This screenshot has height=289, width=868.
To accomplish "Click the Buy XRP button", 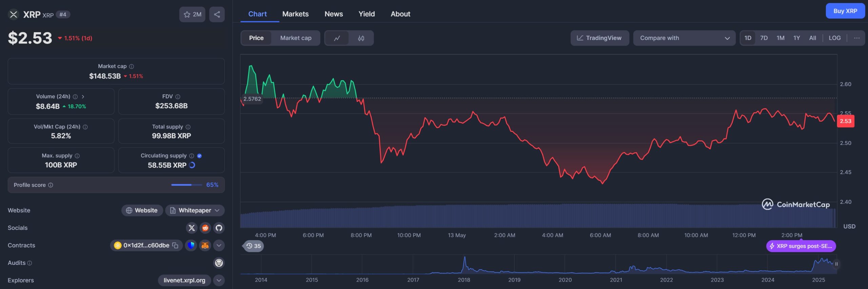I will 845,11.
